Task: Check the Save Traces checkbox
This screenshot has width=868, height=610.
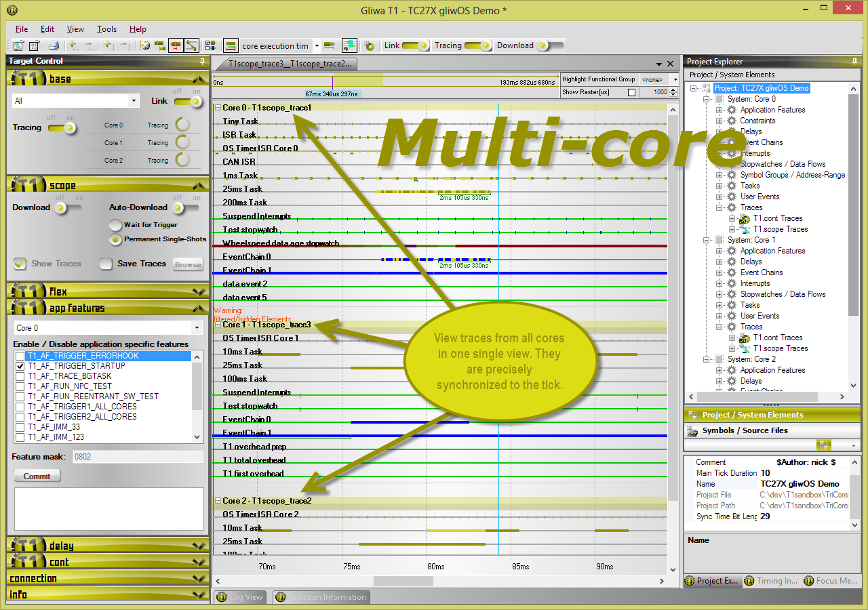Action: (x=106, y=264)
